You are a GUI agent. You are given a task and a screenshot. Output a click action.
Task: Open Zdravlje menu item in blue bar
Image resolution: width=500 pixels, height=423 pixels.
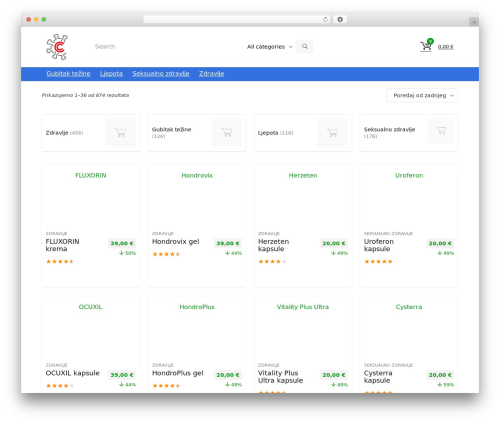(211, 74)
